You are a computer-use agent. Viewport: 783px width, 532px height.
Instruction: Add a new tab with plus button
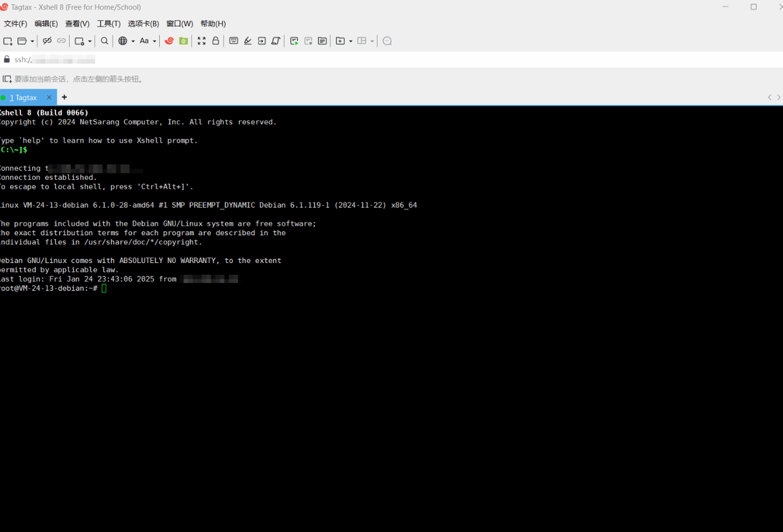point(64,98)
